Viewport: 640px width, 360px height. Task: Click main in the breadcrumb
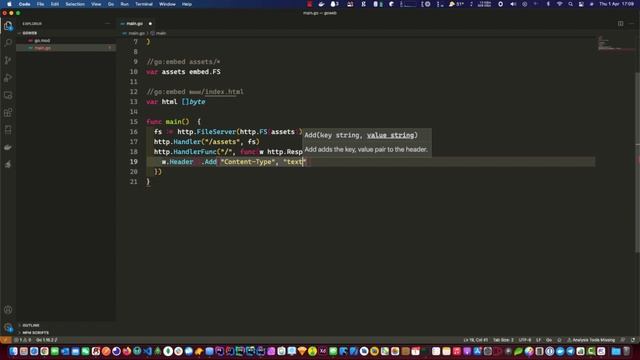(x=161, y=33)
